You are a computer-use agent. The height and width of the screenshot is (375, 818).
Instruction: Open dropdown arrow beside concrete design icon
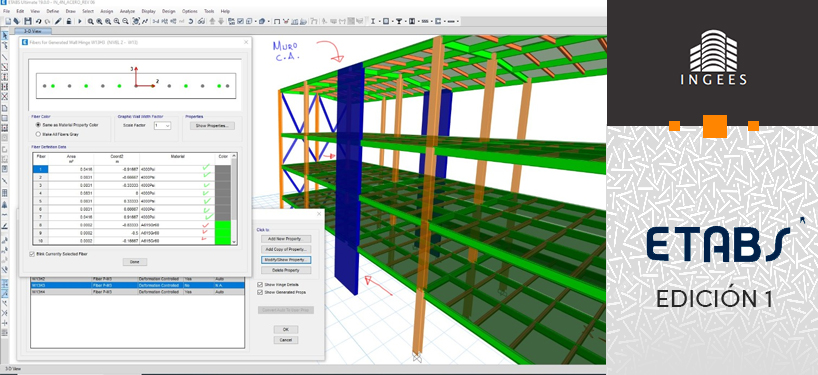(x=393, y=21)
